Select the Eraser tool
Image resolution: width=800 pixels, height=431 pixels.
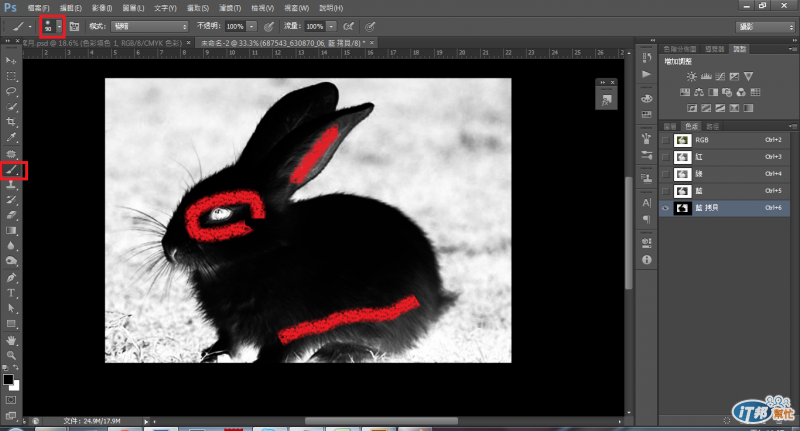[x=11, y=215]
